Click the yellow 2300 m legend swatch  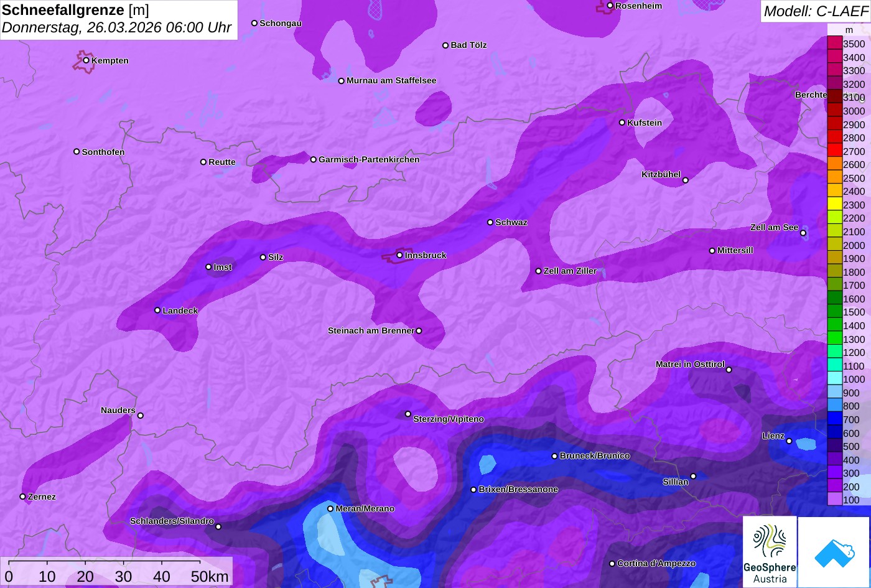(834, 205)
